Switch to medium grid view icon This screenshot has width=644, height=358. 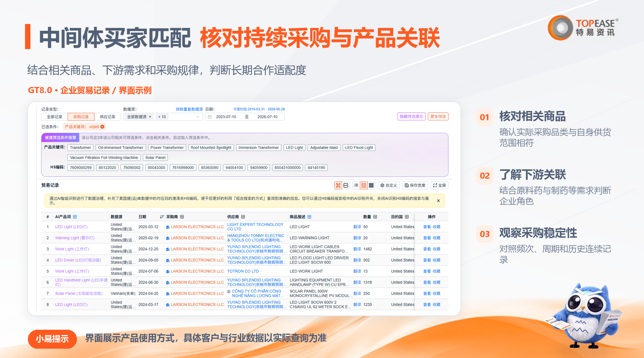point(364,185)
